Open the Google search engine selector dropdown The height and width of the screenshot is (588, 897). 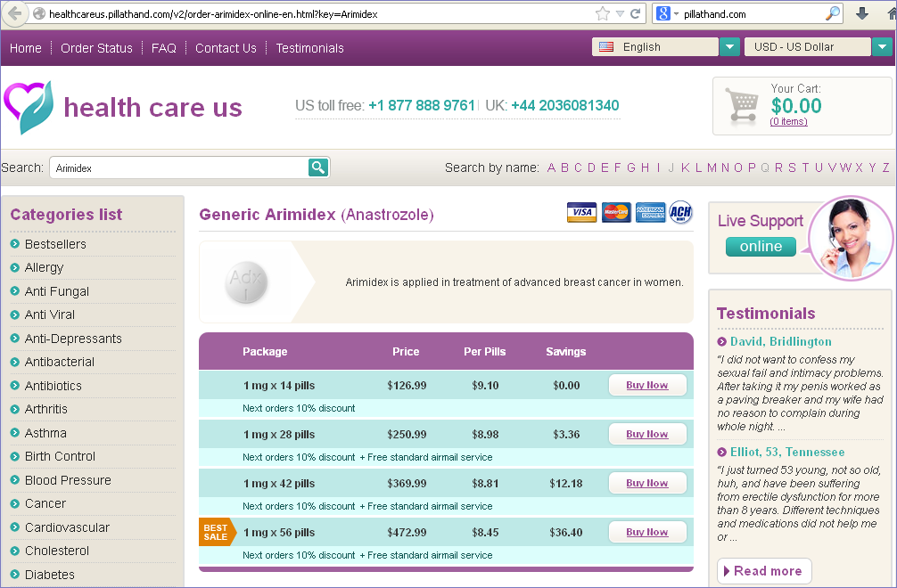(669, 13)
